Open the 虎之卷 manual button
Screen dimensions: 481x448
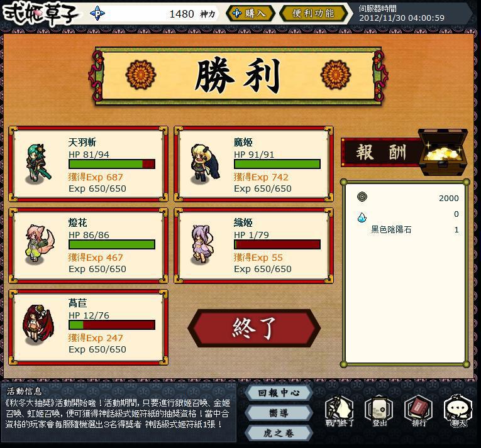pos(279,434)
